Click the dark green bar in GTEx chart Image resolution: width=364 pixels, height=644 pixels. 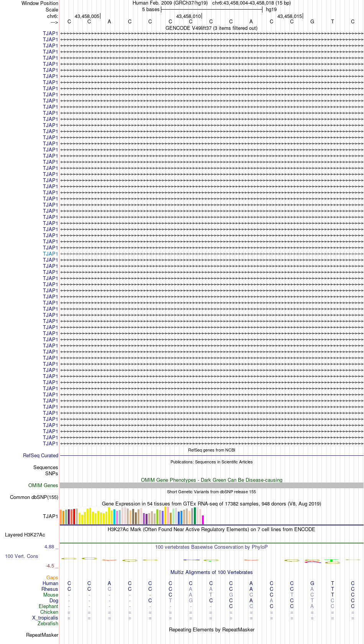[x=195, y=516]
